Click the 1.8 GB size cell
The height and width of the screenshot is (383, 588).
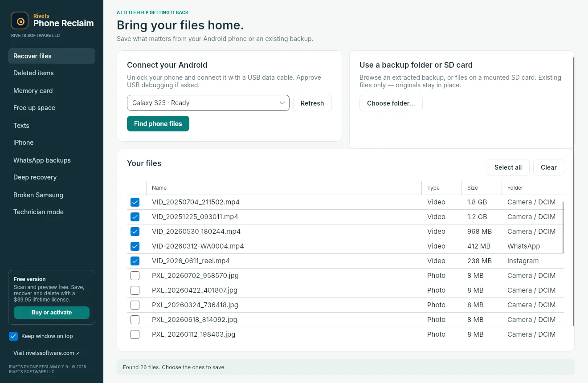click(x=477, y=202)
